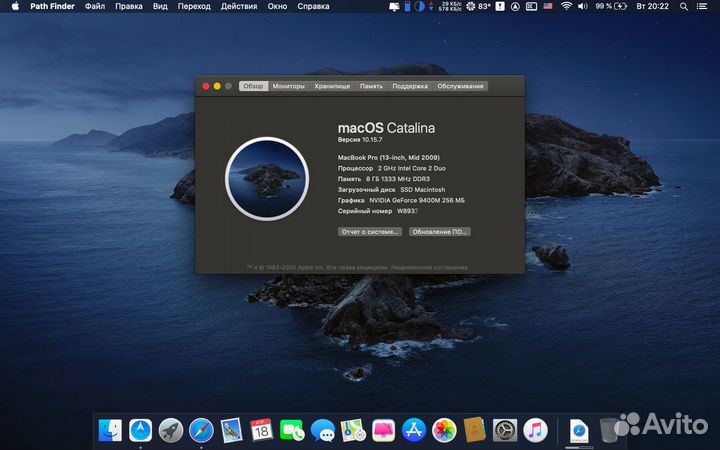Click compass location icon in menu bar
The height and width of the screenshot is (450, 720).
click(516, 6)
